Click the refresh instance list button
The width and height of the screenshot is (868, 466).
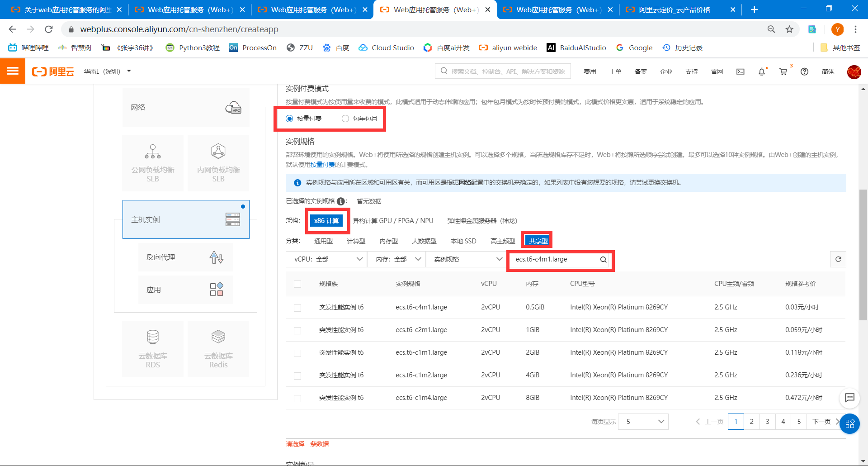[838, 259]
